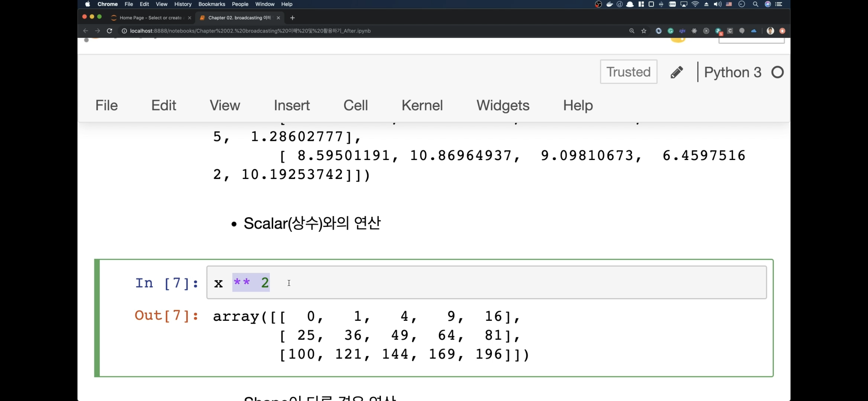Bookmark this page with the star icon
Screen dimensions: 868x401
point(644,31)
